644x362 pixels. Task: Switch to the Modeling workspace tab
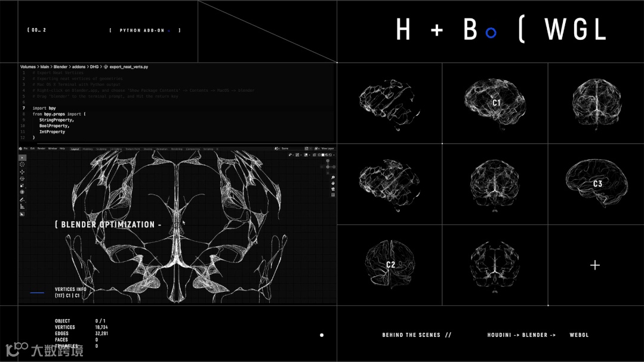(88, 149)
